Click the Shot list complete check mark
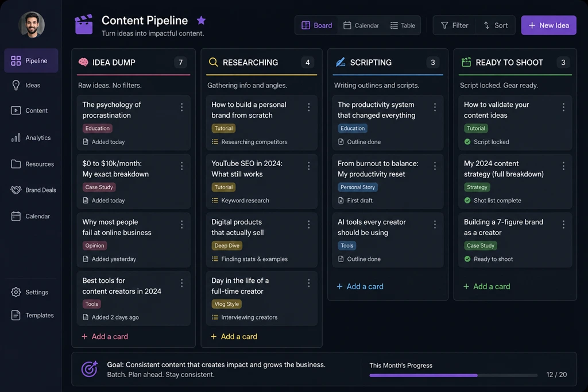This screenshot has height=392, width=588. point(467,200)
